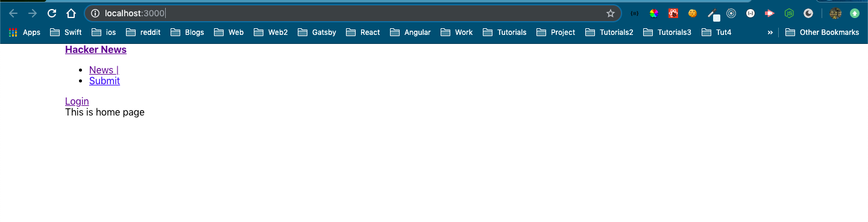Screen dimensions: 868x222
Task: Open the Other Bookmarks folder
Action: click(x=822, y=32)
